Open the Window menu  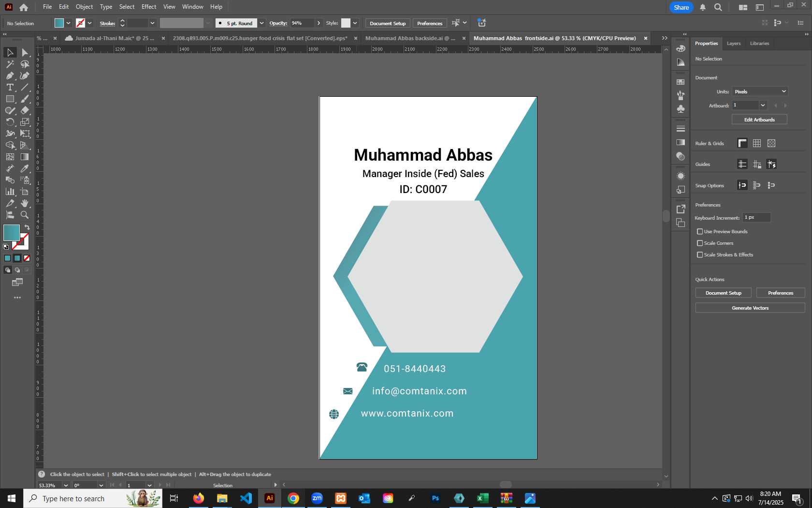pyautogui.click(x=192, y=7)
